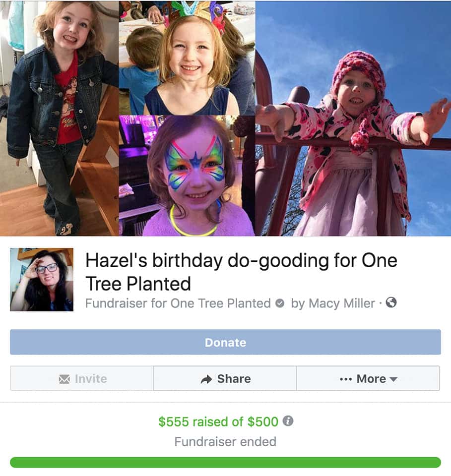Viewport: 451px width, 476px height.
Task: Open photo of girl in denim jacket
Action: coord(59,118)
